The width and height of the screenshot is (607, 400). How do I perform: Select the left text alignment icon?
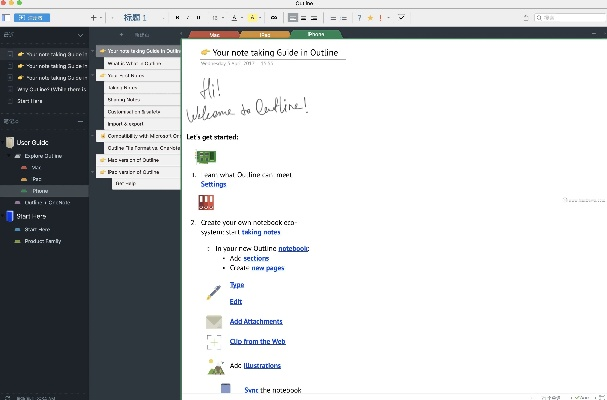(293, 18)
